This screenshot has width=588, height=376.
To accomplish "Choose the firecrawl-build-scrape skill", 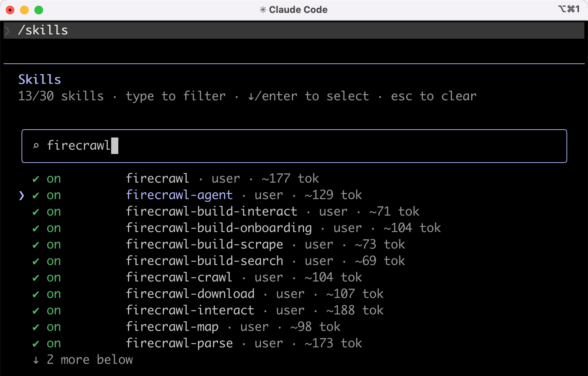I will click(204, 245).
